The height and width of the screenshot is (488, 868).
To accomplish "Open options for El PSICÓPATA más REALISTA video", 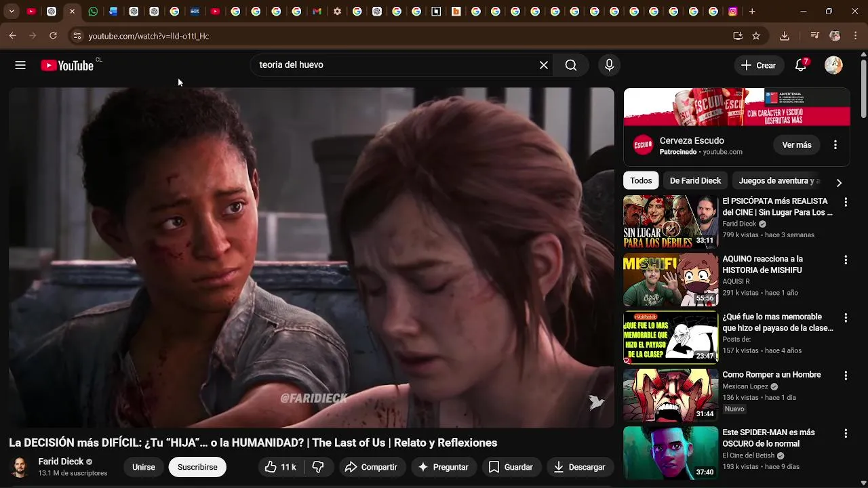I will click(846, 202).
